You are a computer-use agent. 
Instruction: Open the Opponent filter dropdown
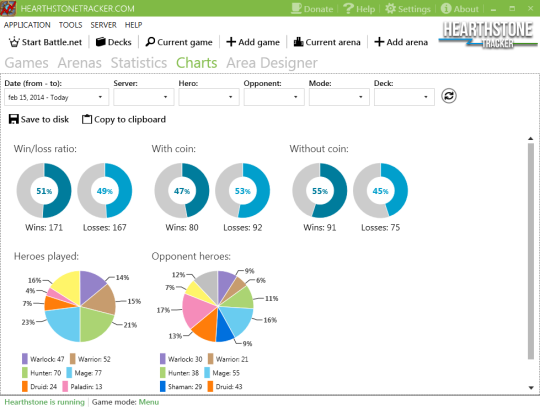(274, 97)
